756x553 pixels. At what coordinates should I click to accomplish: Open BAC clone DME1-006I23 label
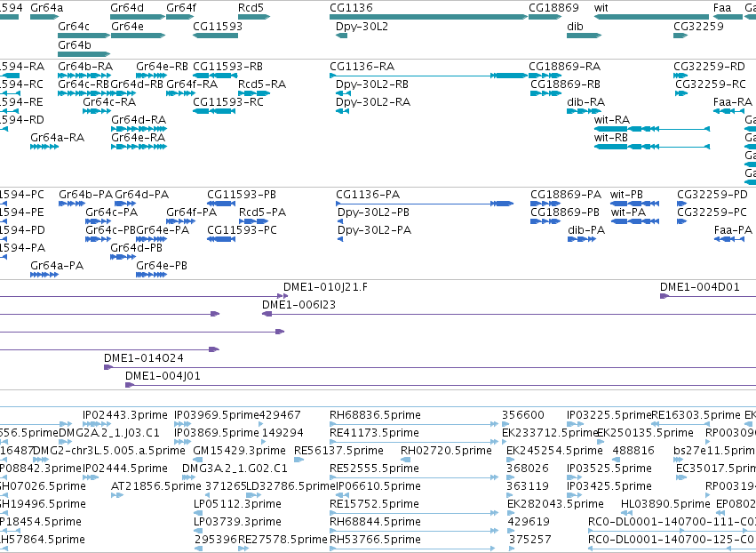298,305
